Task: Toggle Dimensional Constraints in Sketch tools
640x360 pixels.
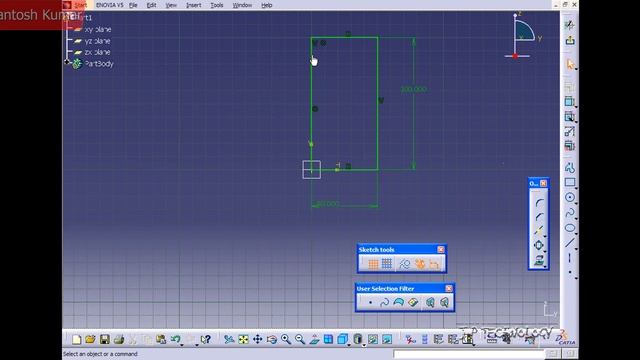Action: (434, 264)
